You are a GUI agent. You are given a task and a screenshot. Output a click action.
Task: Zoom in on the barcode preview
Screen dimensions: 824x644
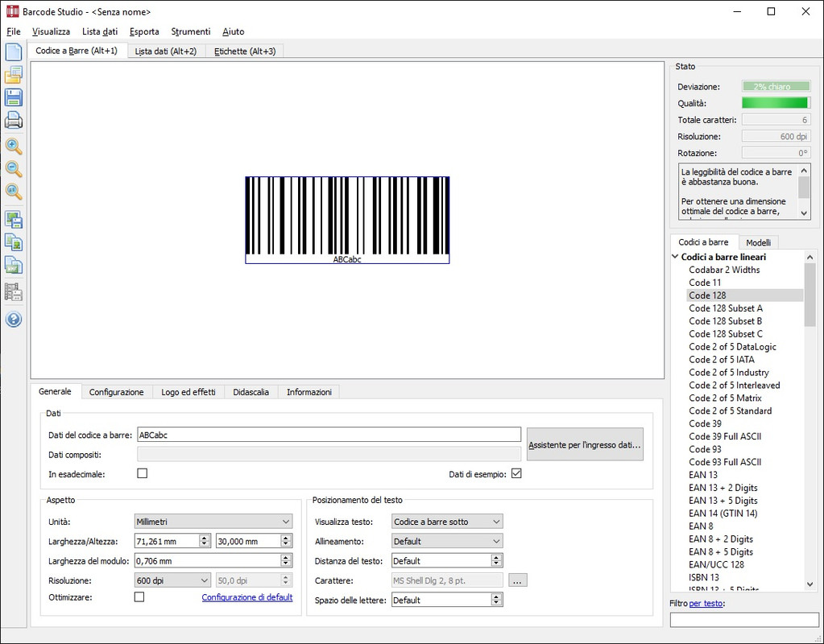pyautogui.click(x=13, y=146)
